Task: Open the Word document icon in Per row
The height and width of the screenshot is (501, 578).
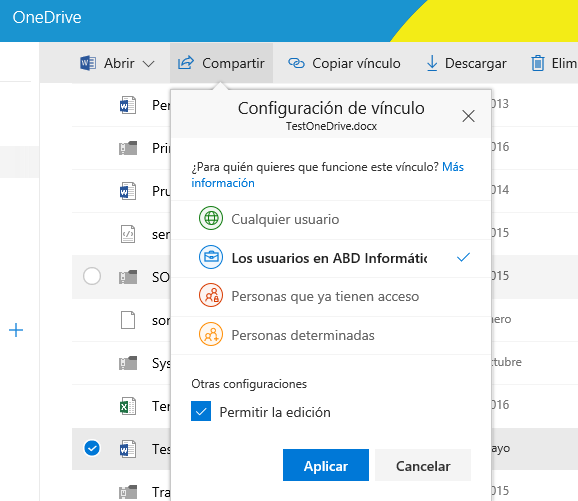Action: [128, 105]
